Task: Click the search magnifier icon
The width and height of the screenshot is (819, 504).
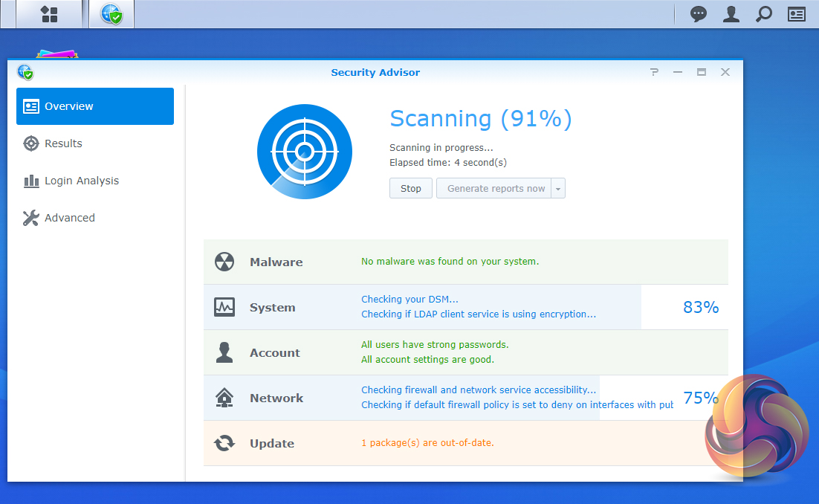Action: [x=763, y=14]
